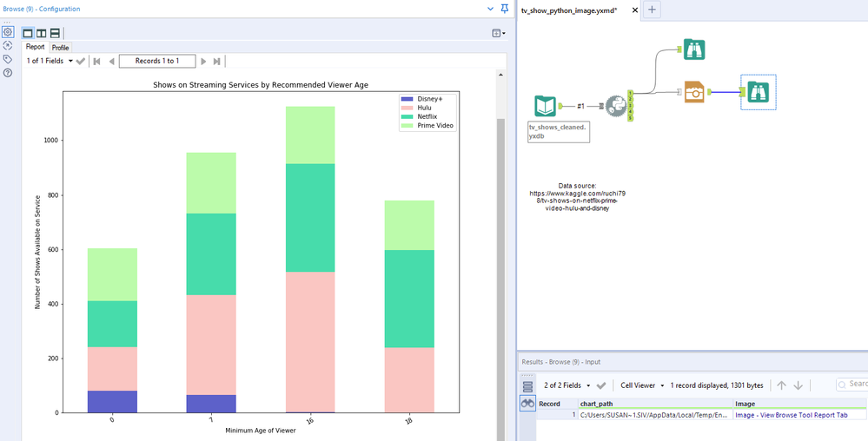This screenshot has width=868, height=441.
Task: Click the Image column header
Action: pos(800,404)
